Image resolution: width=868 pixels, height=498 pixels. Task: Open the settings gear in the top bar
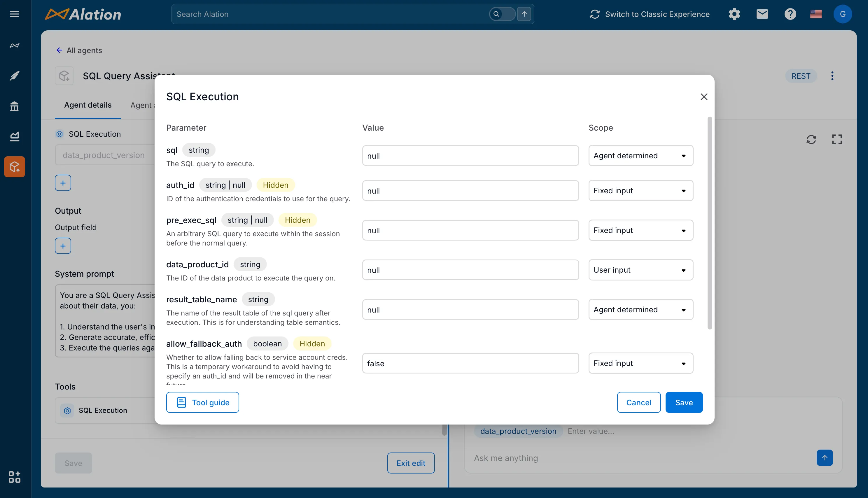[734, 14]
